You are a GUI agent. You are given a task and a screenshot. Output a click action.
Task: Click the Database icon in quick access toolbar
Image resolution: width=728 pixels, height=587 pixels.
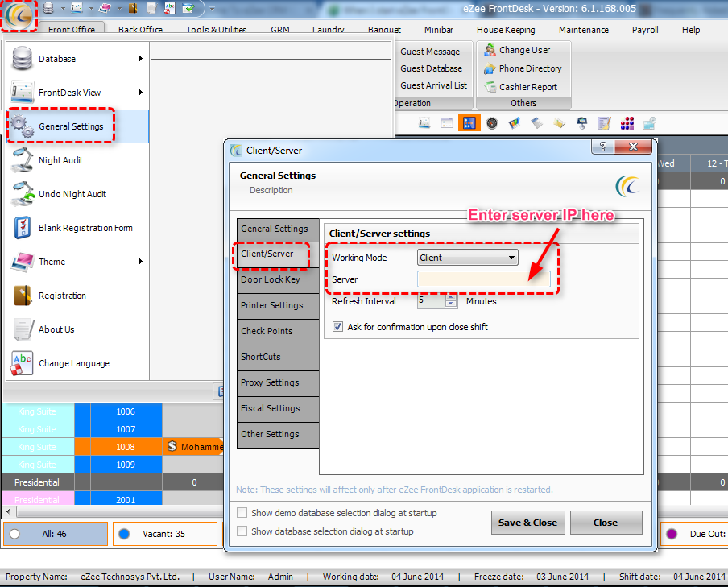click(48, 8)
